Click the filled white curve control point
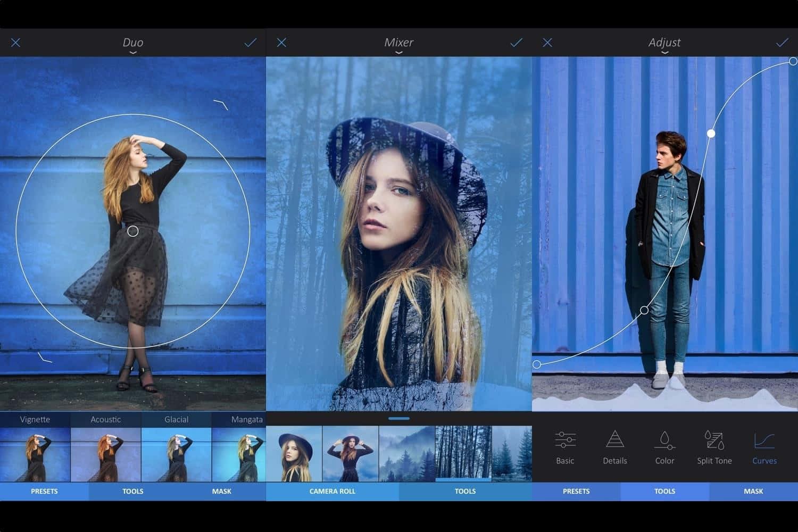The width and height of the screenshot is (798, 532). click(x=711, y=133)
